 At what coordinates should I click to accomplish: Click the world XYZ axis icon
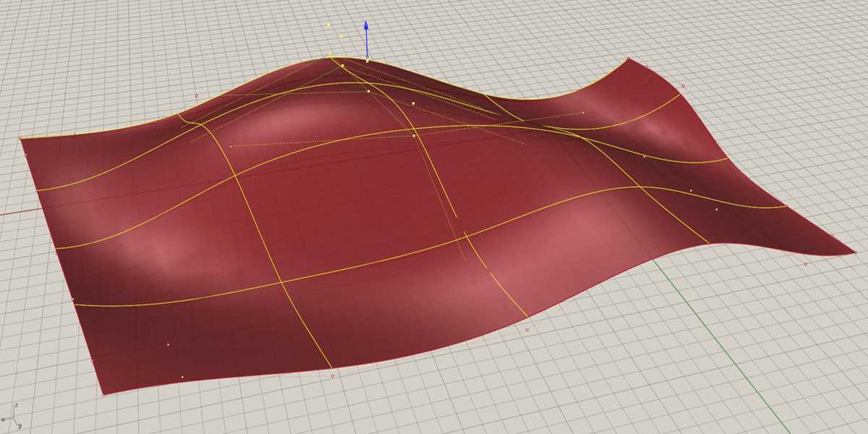pos(12,417)
